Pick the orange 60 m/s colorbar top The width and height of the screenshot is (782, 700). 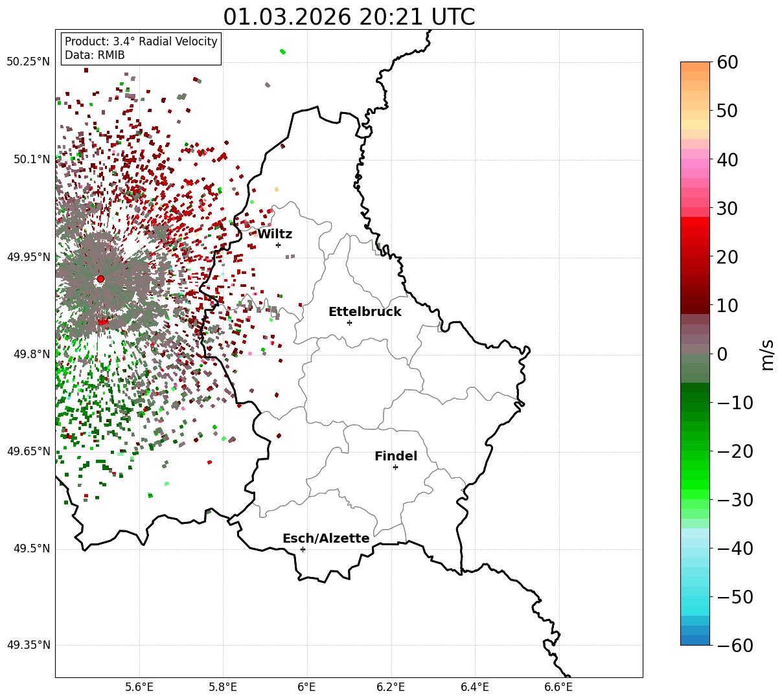(695, 67)
